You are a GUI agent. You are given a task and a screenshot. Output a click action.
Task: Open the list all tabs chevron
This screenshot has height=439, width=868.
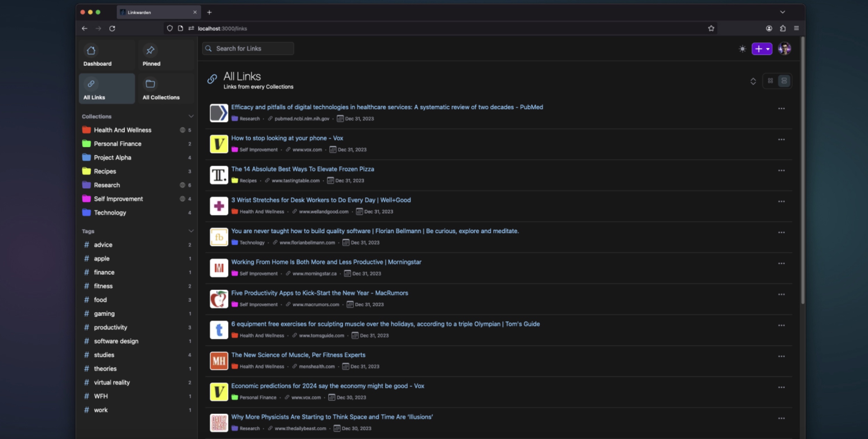[x=783, y=12]
